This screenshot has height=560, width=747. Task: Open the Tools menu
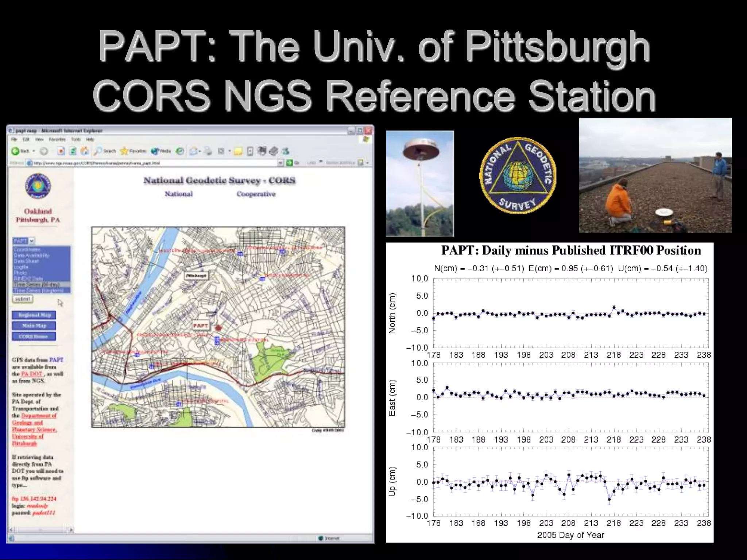[76, 139]
